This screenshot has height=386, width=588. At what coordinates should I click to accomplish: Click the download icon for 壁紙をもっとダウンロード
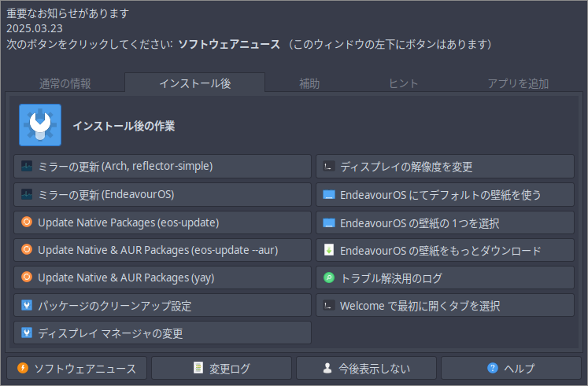(x=329, y=250)
